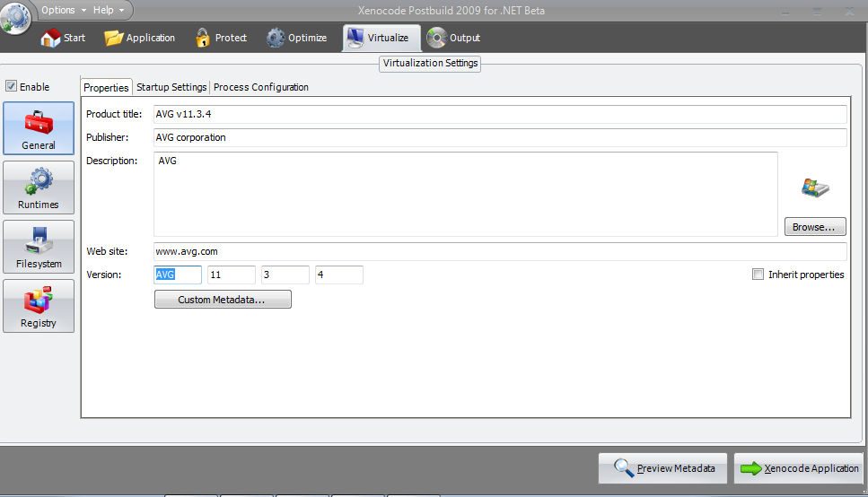The width and height of the screenshot is (868, 497).
Task: Click the Browse... button
Action: coord(815,227)
